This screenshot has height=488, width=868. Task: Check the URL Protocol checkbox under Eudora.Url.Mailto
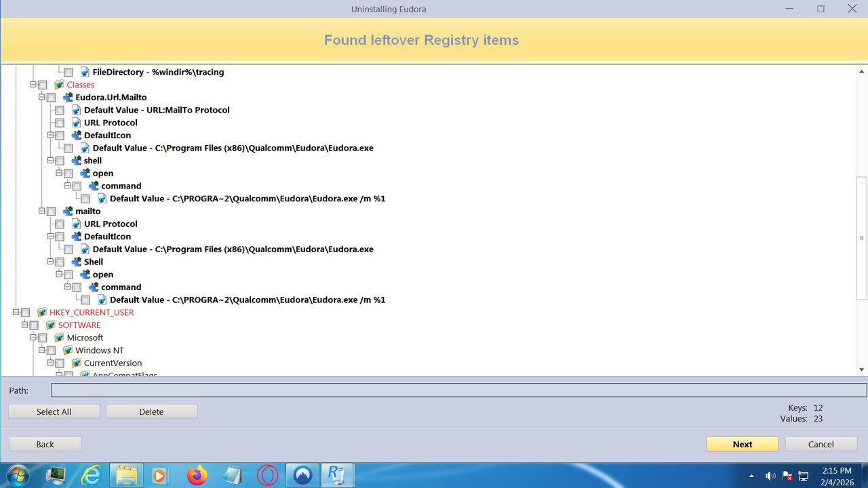coord(60,123)
